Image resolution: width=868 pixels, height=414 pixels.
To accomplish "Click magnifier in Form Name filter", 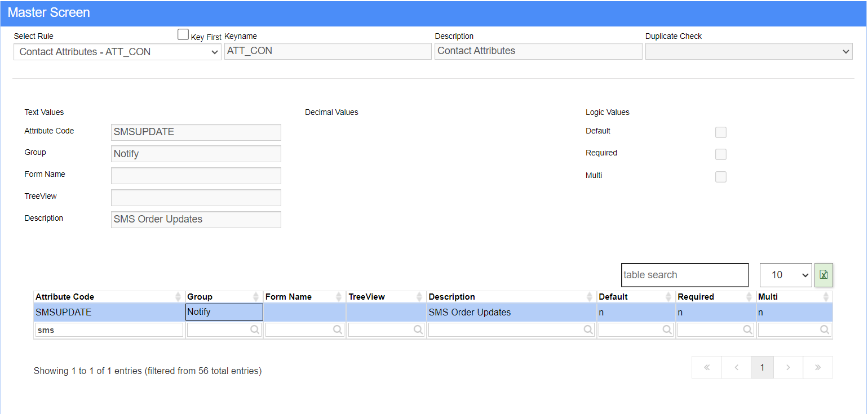I will click(338, 330).
